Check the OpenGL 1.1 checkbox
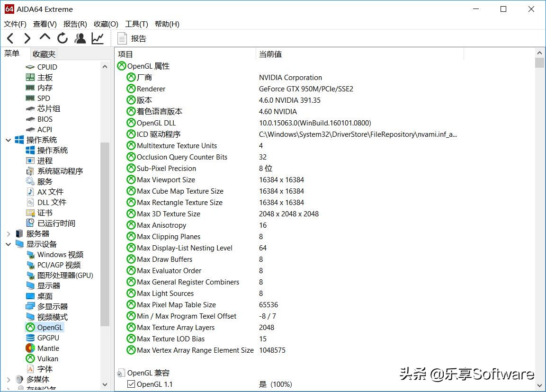The width and height of the screenshot is (546, 392). 131,384
